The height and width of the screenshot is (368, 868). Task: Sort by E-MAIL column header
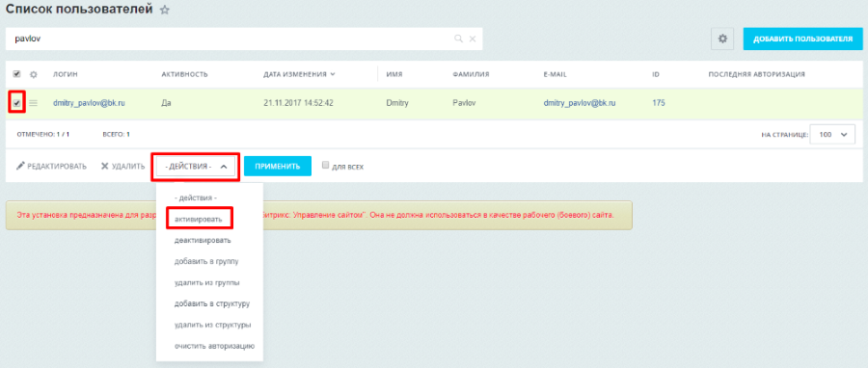(556, 74)
